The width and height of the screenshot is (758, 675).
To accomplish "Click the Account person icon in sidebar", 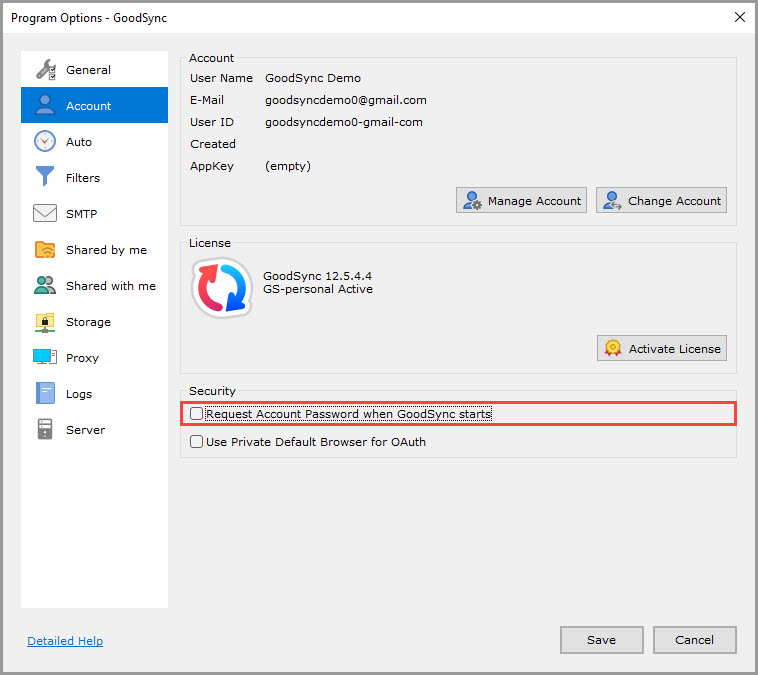I will (45, 105).
